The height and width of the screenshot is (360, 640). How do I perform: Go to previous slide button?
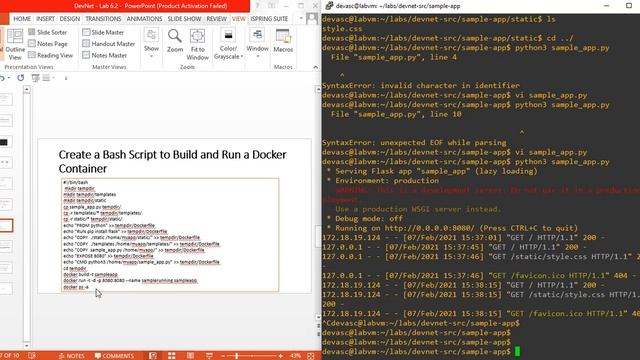tap(318, 325)
